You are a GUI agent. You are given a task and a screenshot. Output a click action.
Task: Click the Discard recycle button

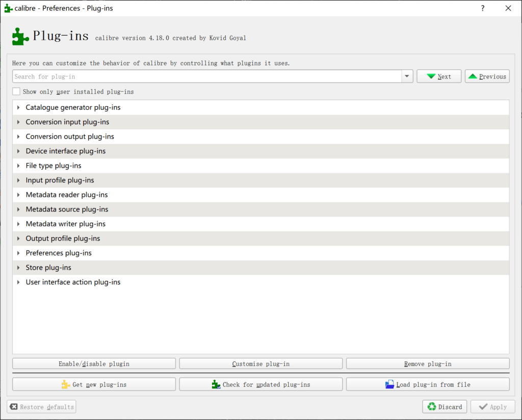coord(444,407)
